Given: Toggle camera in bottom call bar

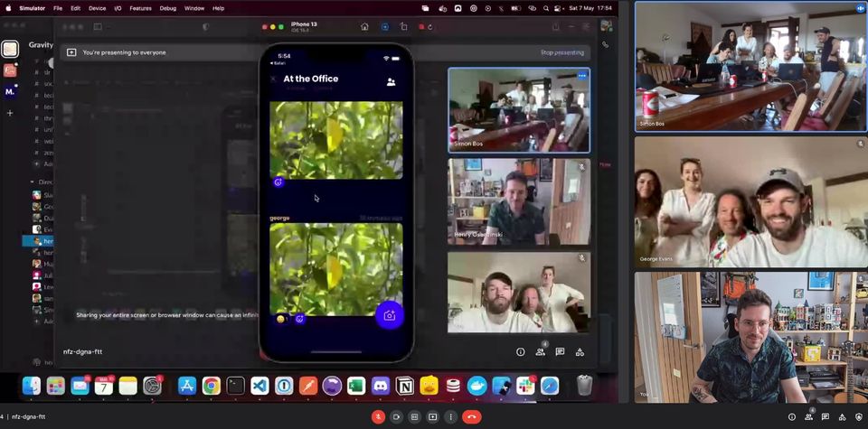Looking at the screenshot, I should (396, 417).
